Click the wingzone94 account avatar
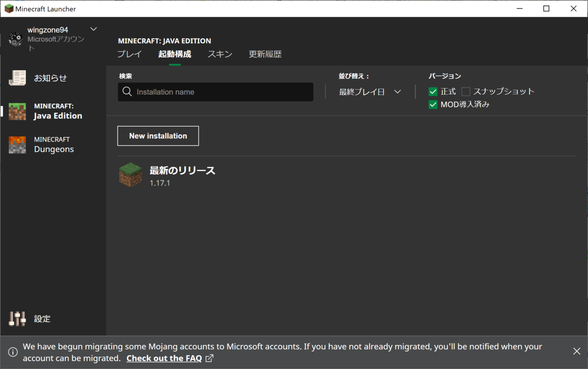 16,38
